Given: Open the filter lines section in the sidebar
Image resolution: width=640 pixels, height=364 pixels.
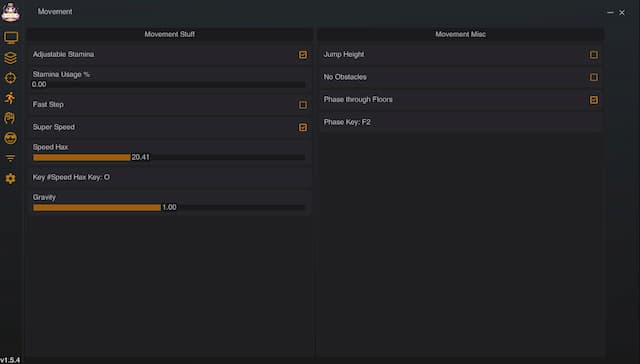Looking at the screenshot, I should tap(11, 158).
